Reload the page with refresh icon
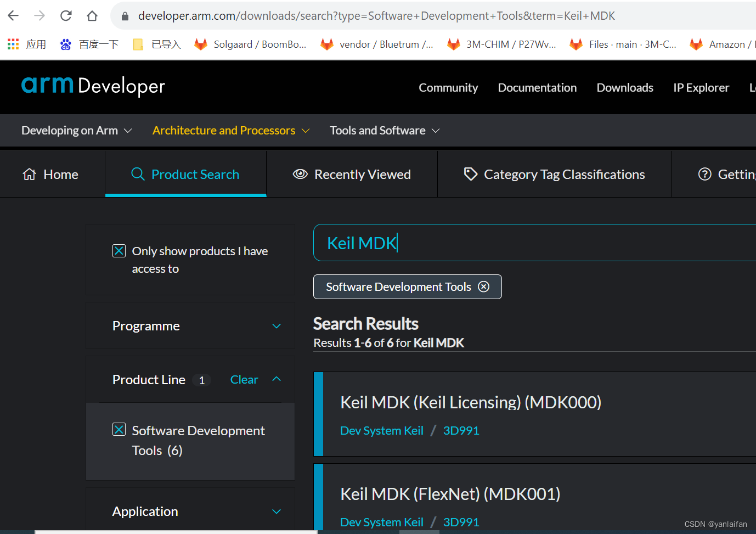756x534 pixels. (x=66, y=16)
